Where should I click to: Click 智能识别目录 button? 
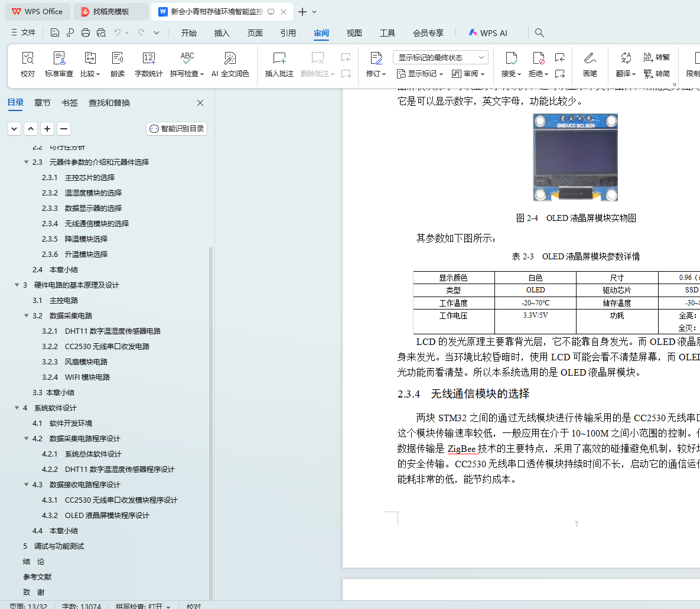click(x=177, y=129)
